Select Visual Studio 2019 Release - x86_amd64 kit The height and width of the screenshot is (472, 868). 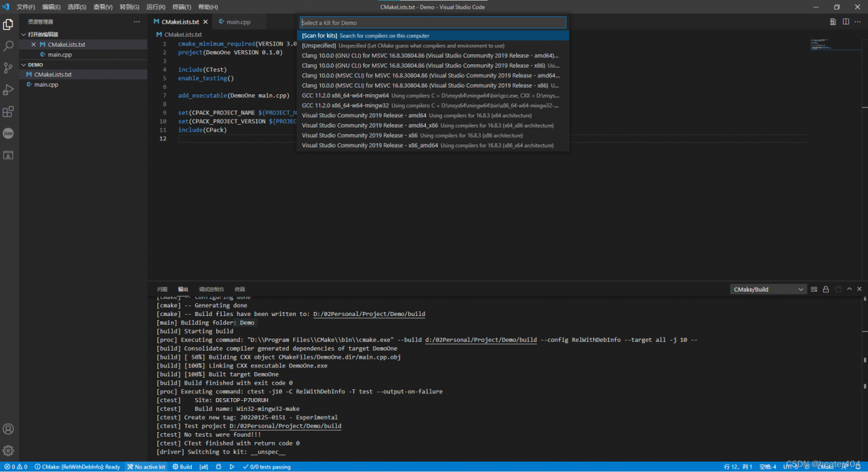433,145
